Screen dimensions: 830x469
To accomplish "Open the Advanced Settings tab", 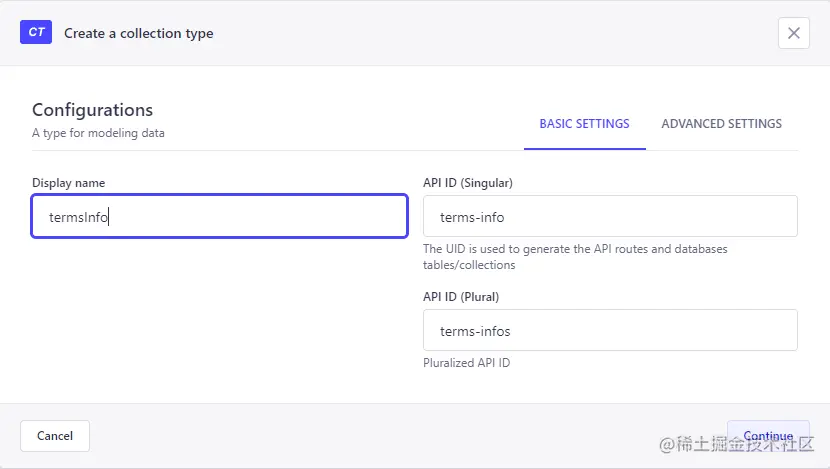I will point(721,124).
